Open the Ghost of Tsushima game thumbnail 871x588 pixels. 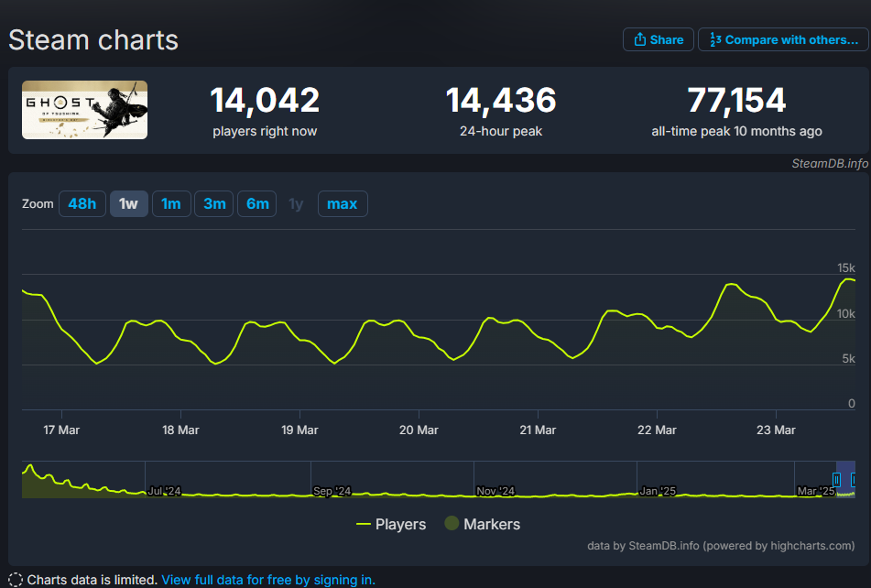pyautogui.click(x=84, y=110)
